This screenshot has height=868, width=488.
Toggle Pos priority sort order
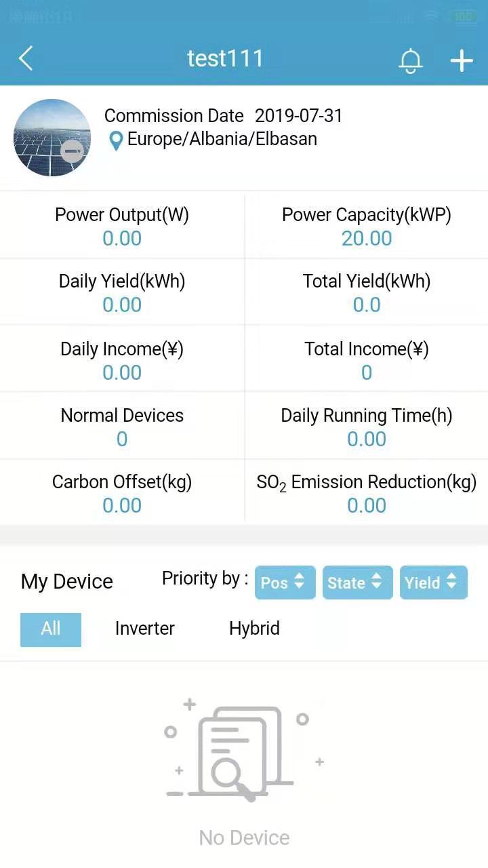[285, 583]
